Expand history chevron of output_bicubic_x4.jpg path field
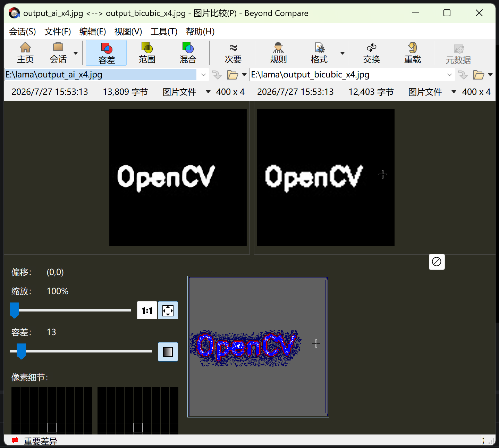 [x=449, y=75]
